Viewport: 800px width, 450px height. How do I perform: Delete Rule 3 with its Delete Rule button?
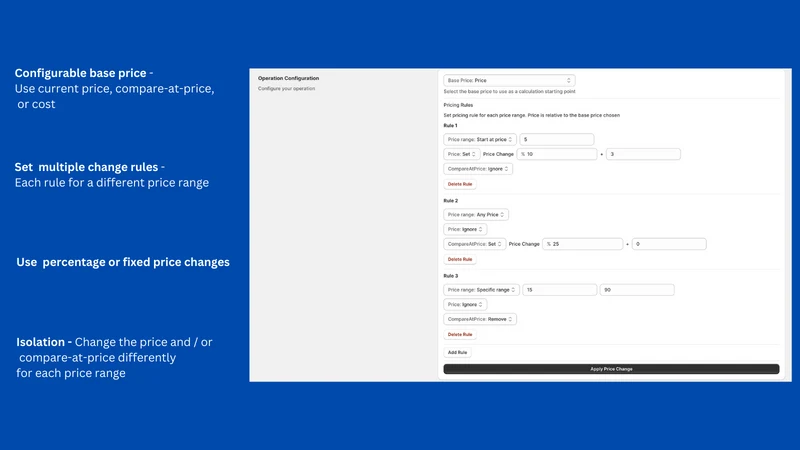(x=460, y=335)
